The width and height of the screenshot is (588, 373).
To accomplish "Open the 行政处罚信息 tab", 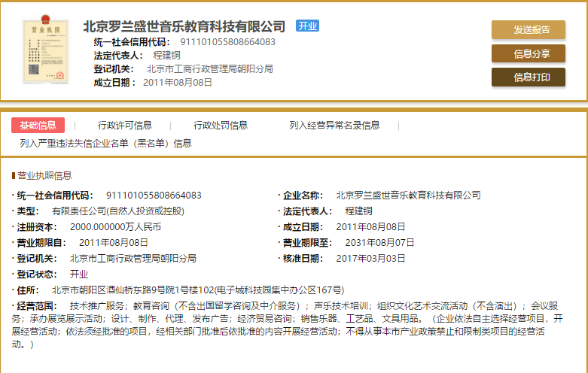I will pyautogui.click(x=221, y=126).
